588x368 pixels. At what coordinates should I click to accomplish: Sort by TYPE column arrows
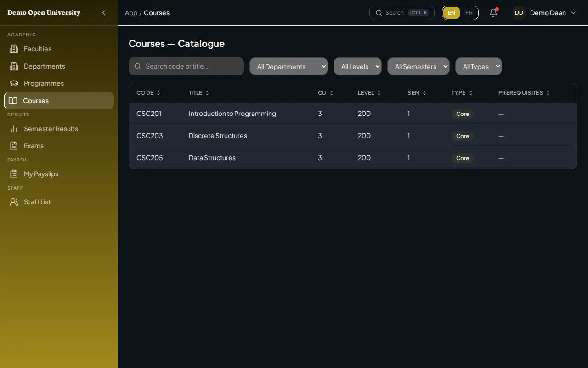coord(471,93)
